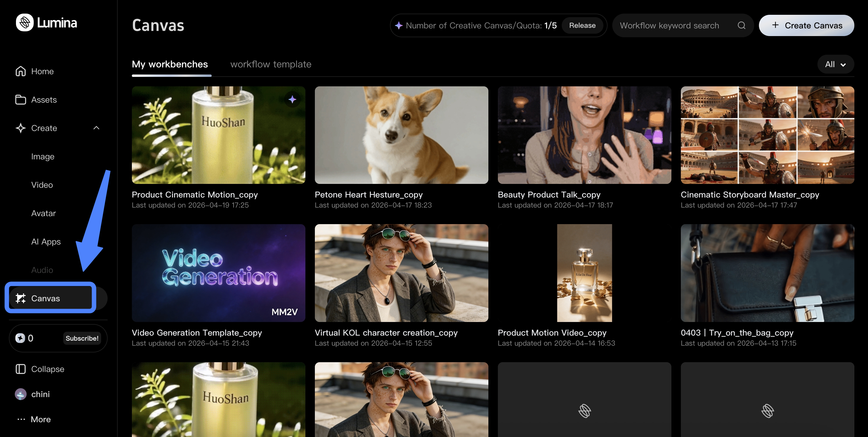Click the 'MM2V' label on Video Generation card
Screen dimensions: 868x437
coord(284,312)
